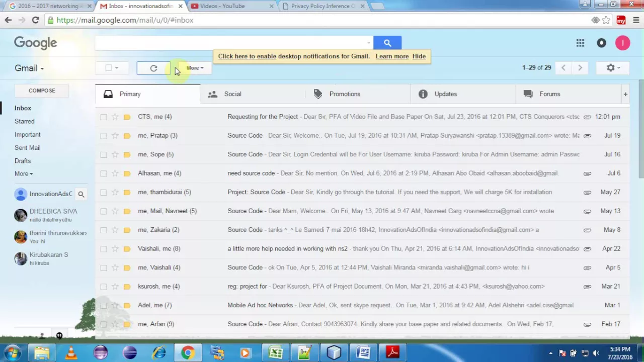The image size is (644, 362).
Task: Mark Vaishali, me conversation important
Action: pyautogui.click(x=127, y=249)
